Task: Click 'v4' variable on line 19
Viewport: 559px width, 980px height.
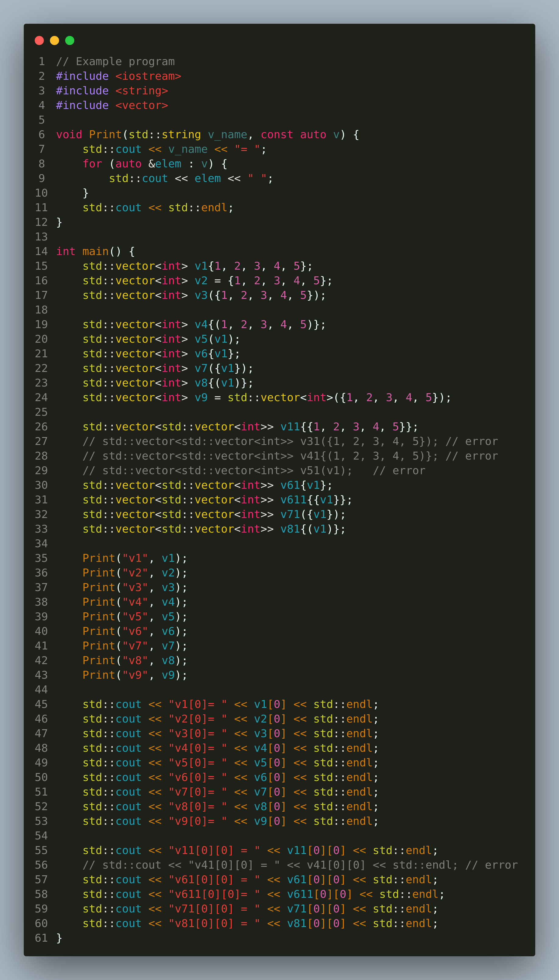Action: [x=201, y=324]
